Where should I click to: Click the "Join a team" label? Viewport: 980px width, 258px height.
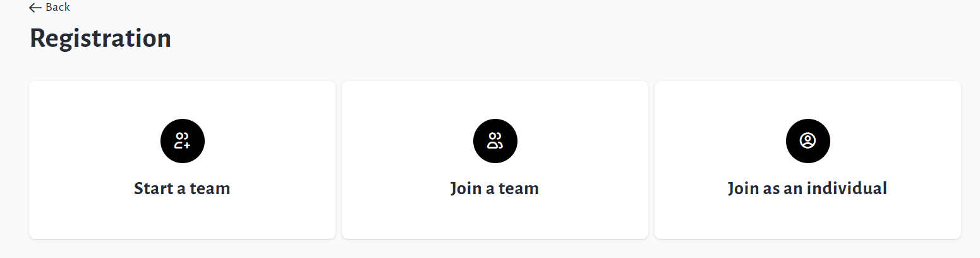click(495, 188)
